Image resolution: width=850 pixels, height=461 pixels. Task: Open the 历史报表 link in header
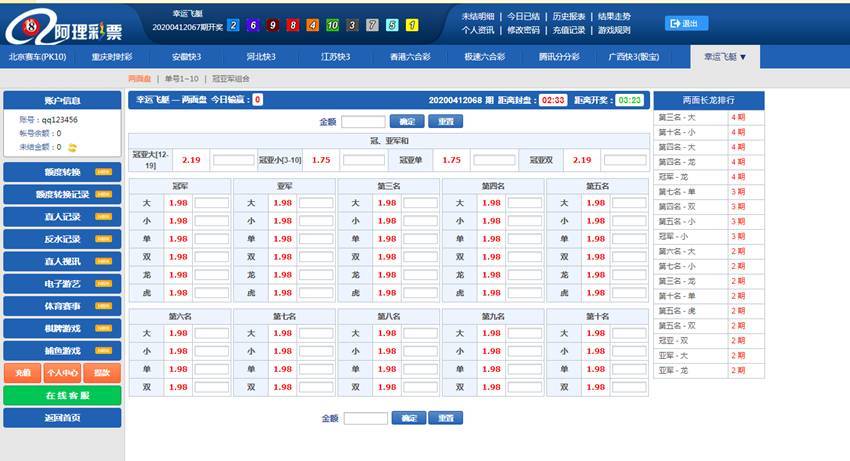tap(569, 17)
